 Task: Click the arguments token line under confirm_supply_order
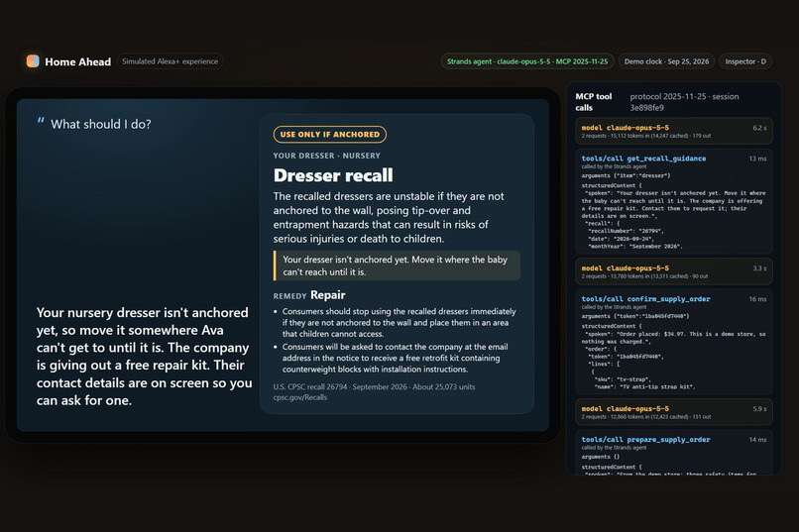[x=634, y=316]
